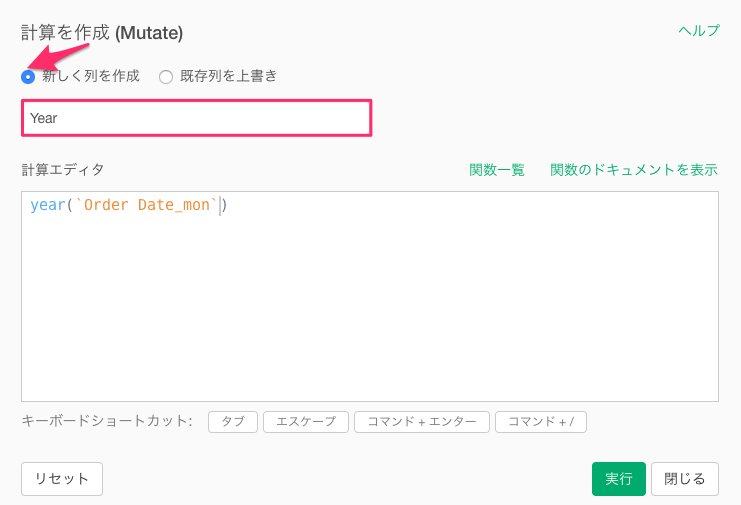Select the 既存列を上書き radio option
This screenshot has width=741, height=505.
(x=166, y=77)
